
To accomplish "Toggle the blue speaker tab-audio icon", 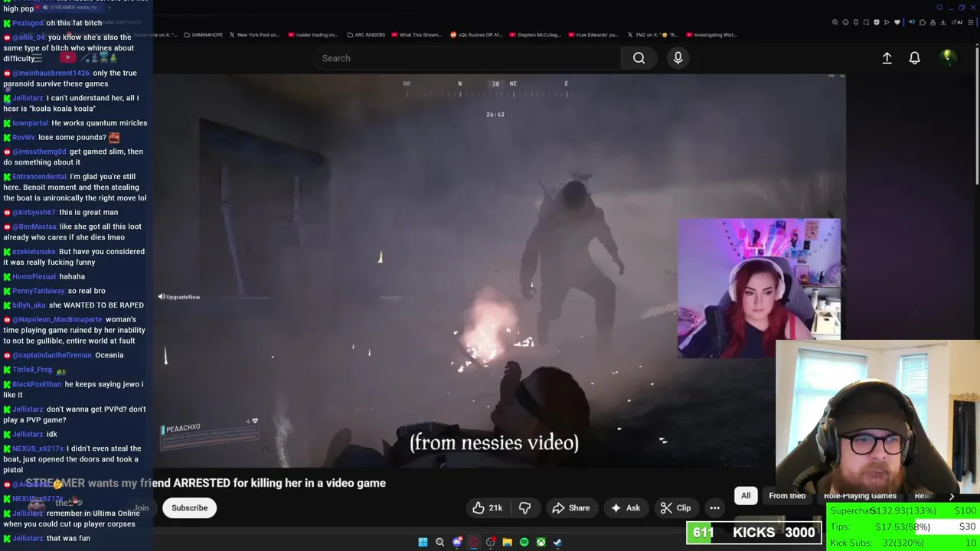I will point(912,22).
